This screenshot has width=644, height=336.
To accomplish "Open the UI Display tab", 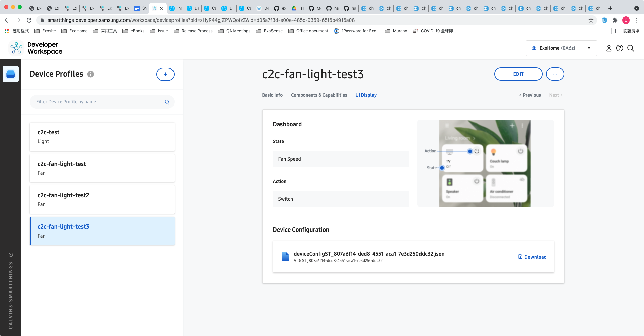I will click(x=366, y=95).
